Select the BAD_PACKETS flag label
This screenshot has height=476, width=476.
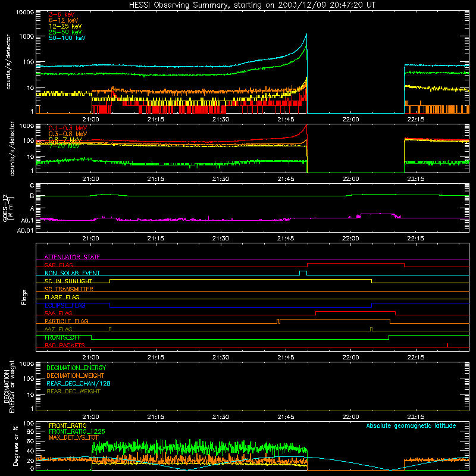65,345
